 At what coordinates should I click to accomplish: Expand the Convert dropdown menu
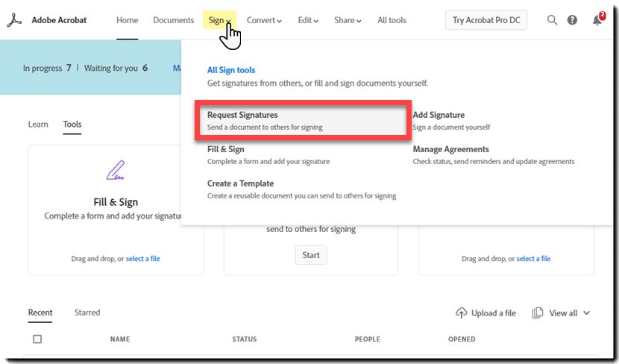coord(264,20)
